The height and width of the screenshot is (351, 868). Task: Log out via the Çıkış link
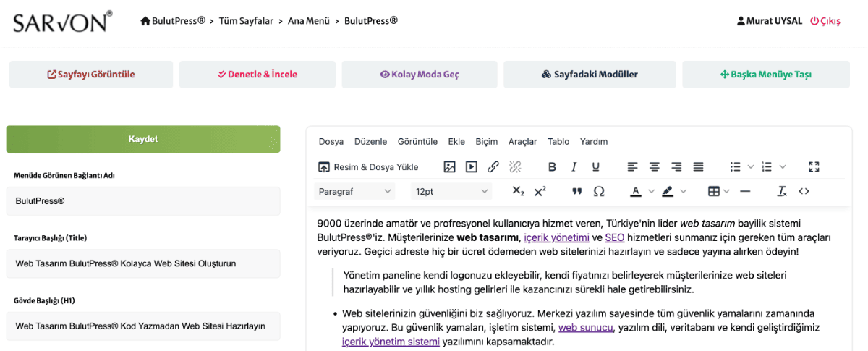click(x=825, y=21)
